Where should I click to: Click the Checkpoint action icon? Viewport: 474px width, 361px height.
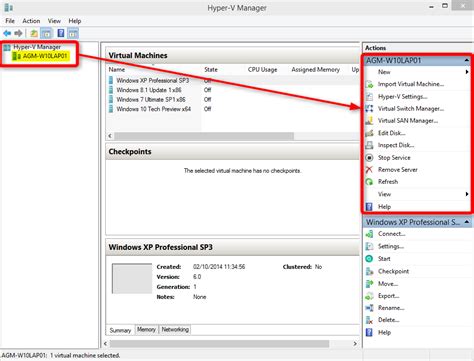click(x=369, y=271)
